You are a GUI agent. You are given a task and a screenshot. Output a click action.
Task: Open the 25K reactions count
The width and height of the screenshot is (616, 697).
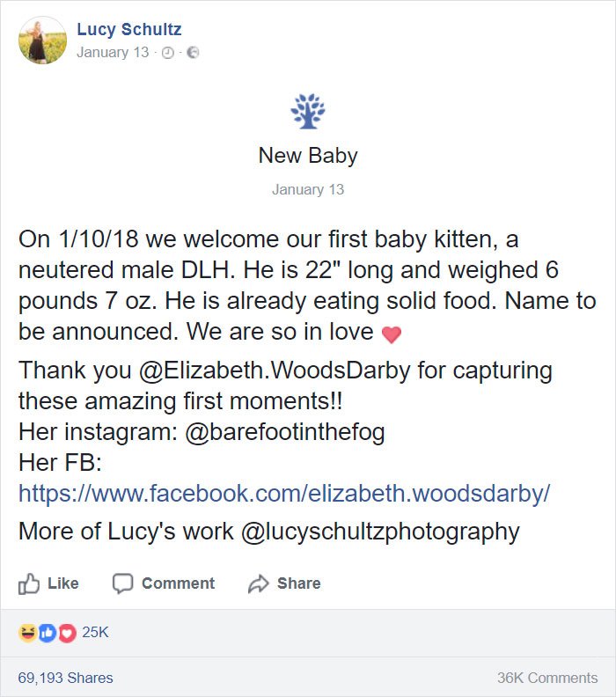click(x=95, y=633)
